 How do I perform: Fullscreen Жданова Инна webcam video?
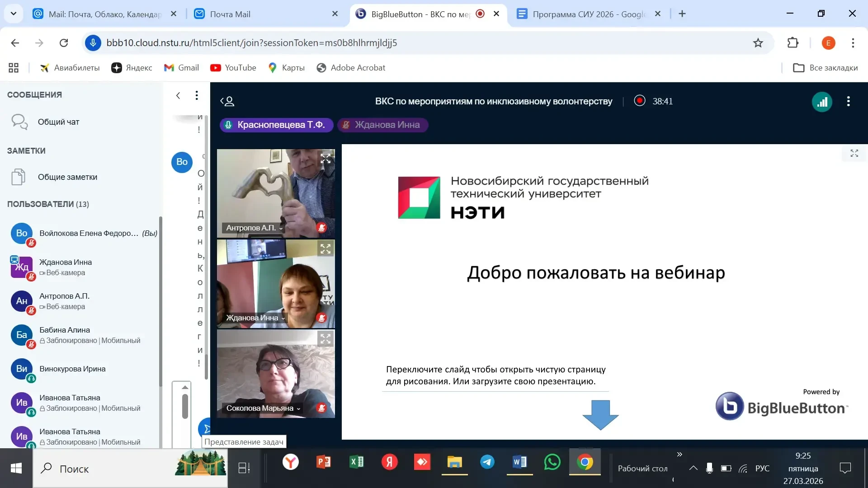tap(325, 249)
